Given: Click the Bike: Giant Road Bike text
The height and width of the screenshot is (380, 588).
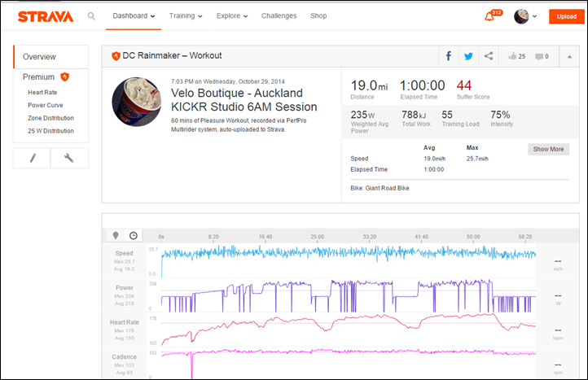Looking at the screenshot, I should (x=380, y=188).
